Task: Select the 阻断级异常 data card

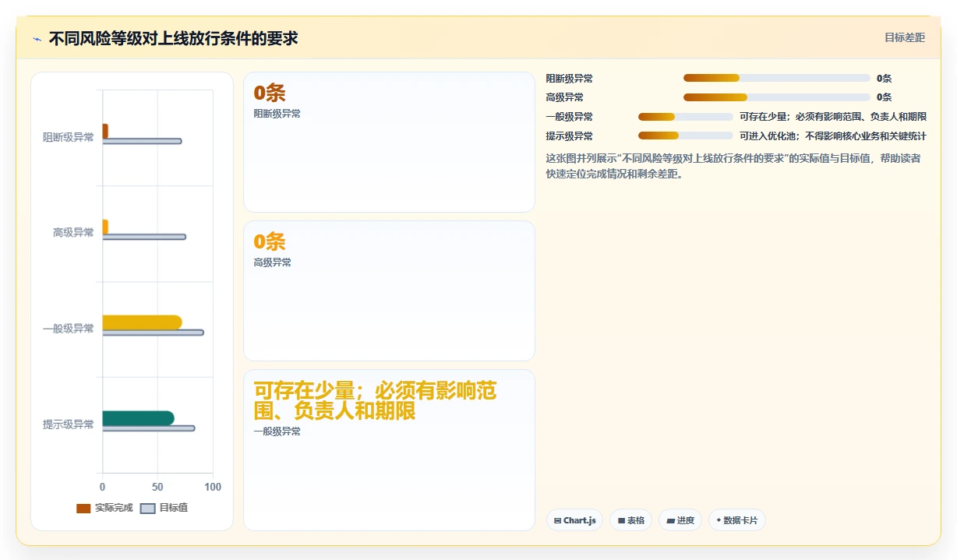Action: [389, 143]
